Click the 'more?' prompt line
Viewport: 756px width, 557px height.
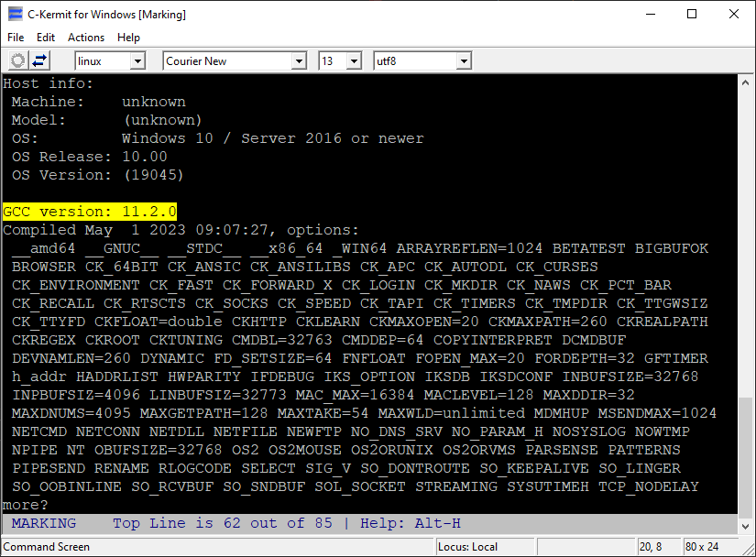[x=25, y=505]
